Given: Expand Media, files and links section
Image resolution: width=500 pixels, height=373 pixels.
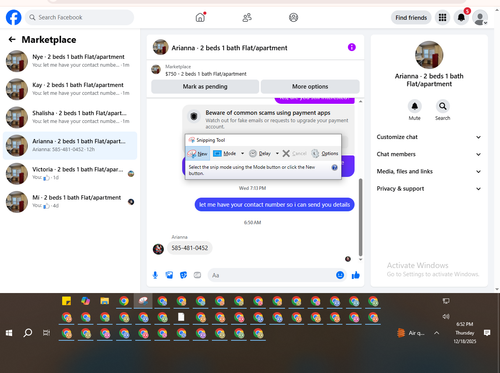Looking at the screenshot, I should point(429,171).
